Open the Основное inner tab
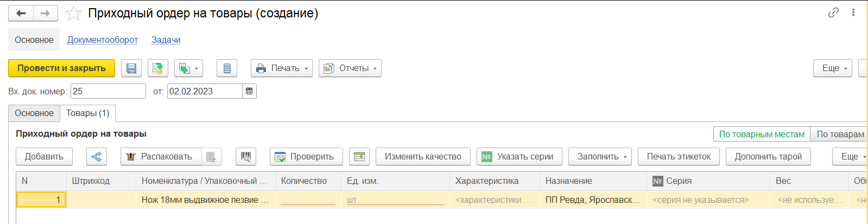The image size is (868, 224). [34, 113]
